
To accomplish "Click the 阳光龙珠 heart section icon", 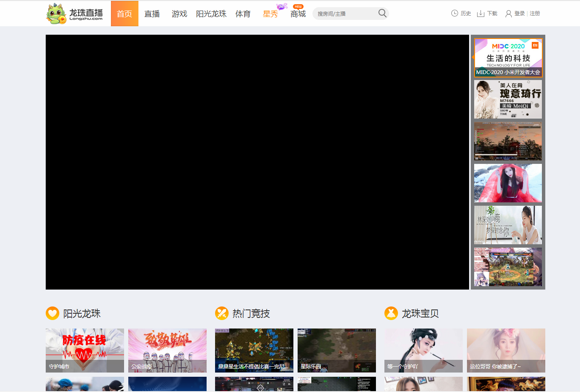I will (x=52, y=313).
